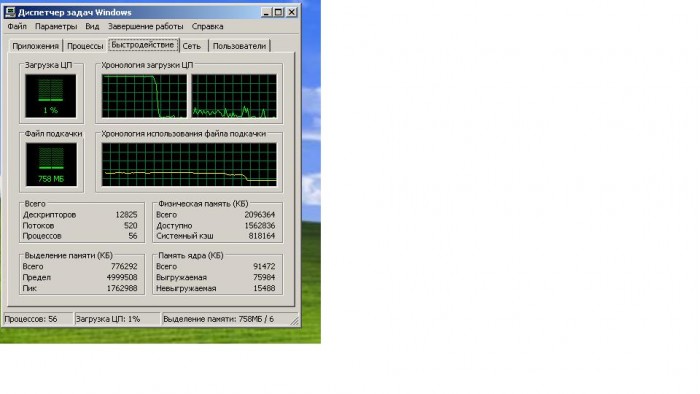This screenshot has height=394, width=700.
Task: Click Память ядра Всего value 91472
Action: [x=264, y=266]
